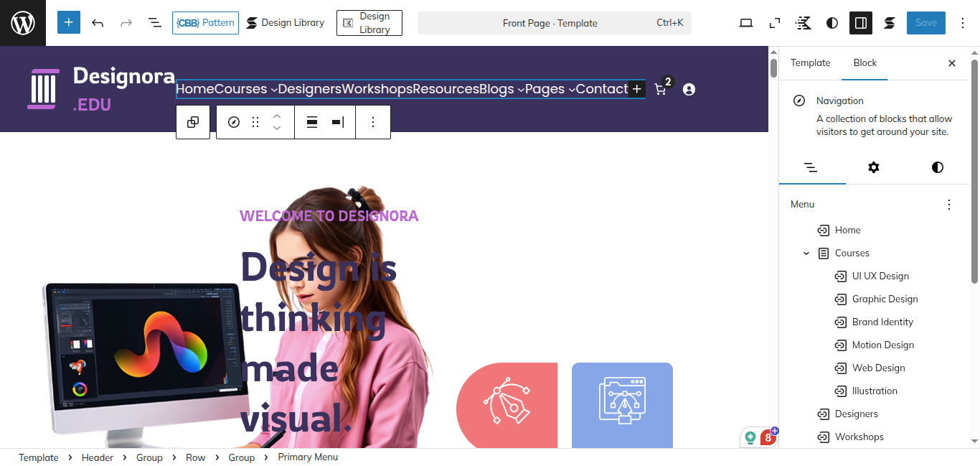Click the Save button
Viewport: 980px width, 466px height.
[925, 23]
